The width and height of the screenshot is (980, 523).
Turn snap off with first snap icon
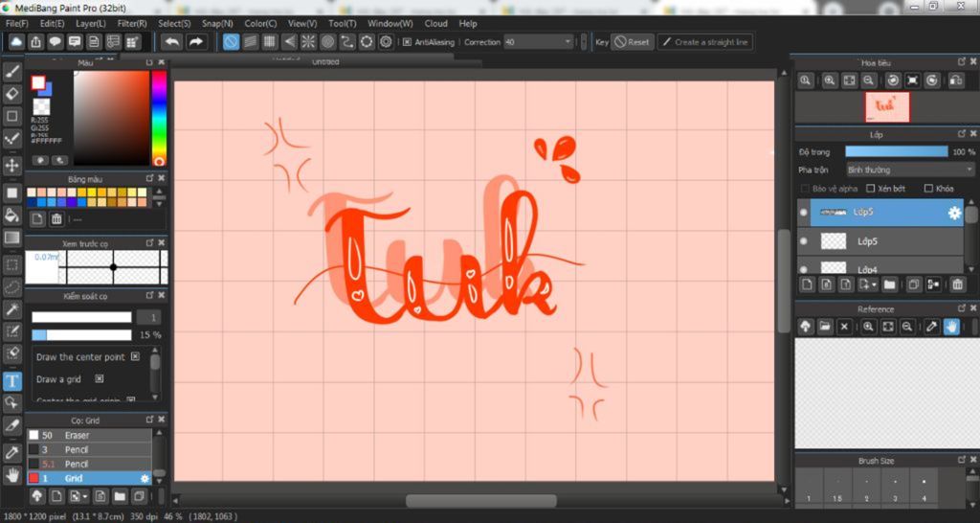tap(232, 42)
